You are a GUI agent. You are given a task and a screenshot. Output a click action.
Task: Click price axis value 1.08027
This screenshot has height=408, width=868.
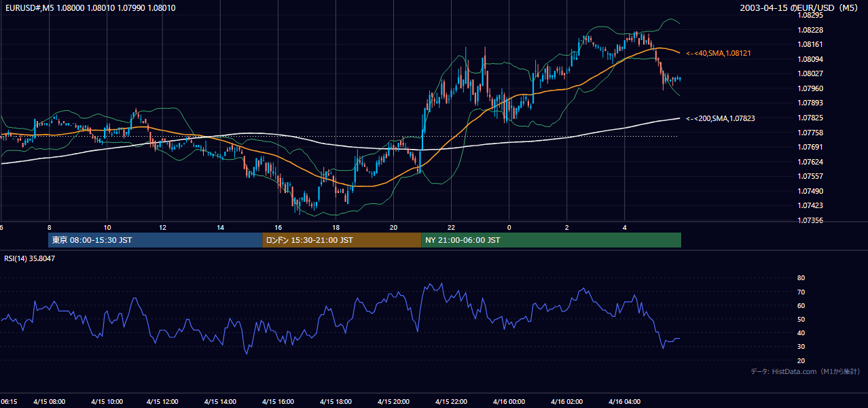(x=810, y=73)
